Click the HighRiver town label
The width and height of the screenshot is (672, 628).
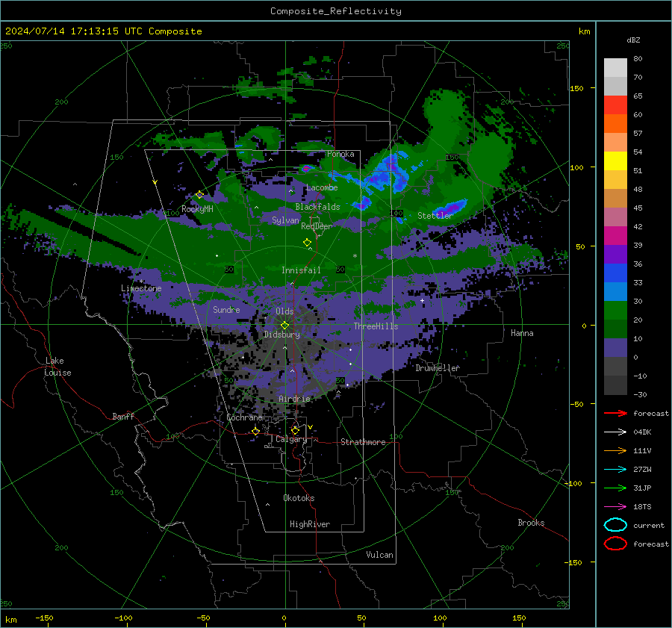[x=310, y=524]
